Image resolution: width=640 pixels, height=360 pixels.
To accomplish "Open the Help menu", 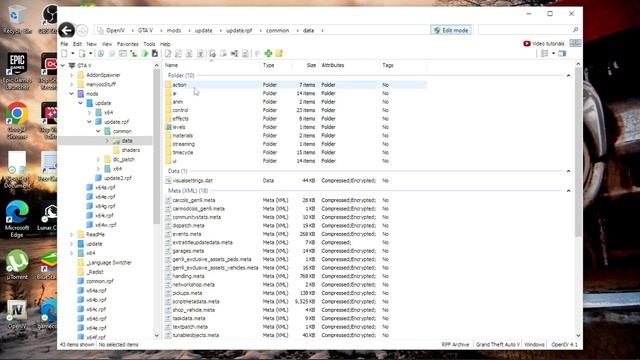I will [x=165, y=44].
